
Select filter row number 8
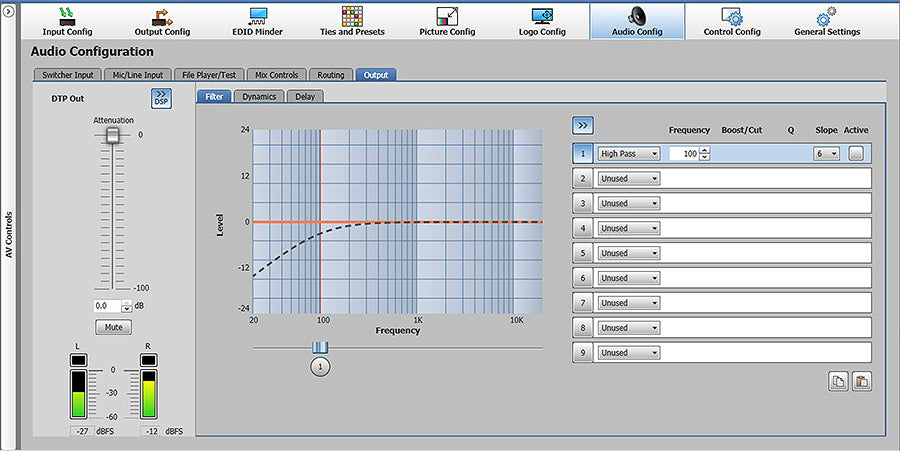pos(583,328)
